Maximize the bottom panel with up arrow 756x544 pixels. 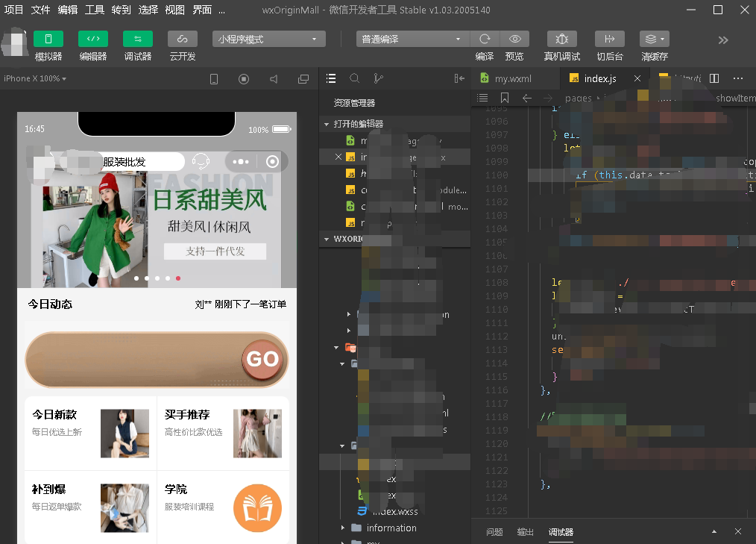714,531
